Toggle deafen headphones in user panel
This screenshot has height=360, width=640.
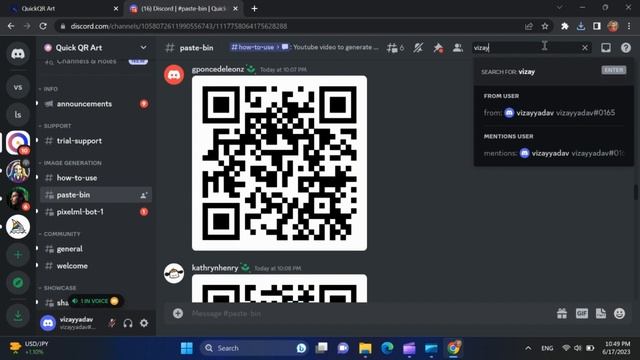coord(128,323)
